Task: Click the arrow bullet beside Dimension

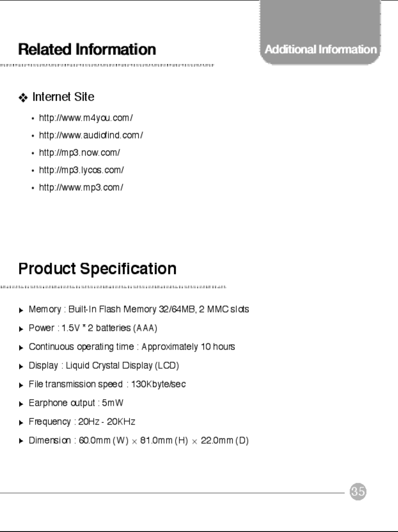Action: pyautogui.click(x=21, y=441)
